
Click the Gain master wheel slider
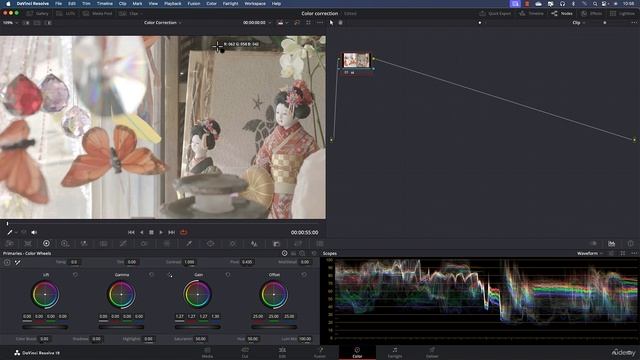coord(198,327)
